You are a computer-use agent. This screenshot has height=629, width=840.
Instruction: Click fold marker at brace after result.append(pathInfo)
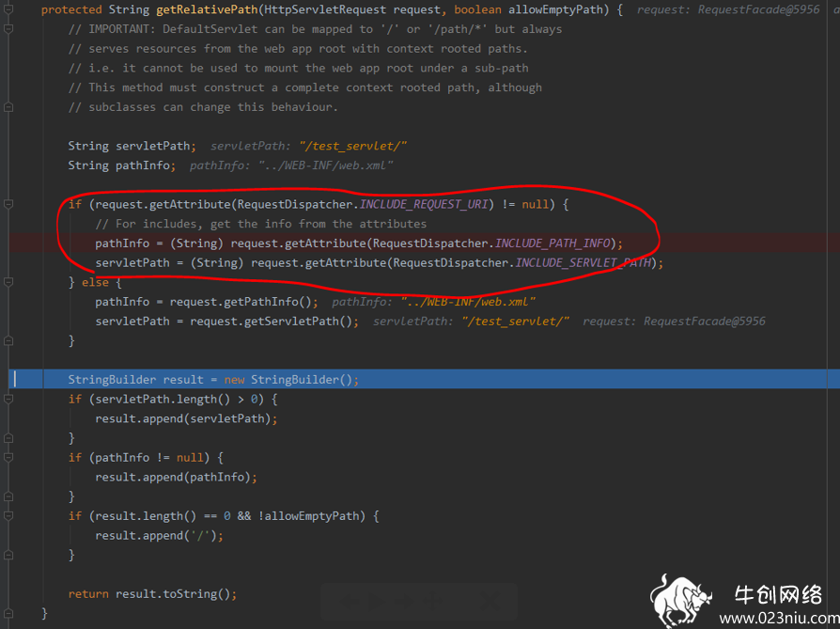8,496
